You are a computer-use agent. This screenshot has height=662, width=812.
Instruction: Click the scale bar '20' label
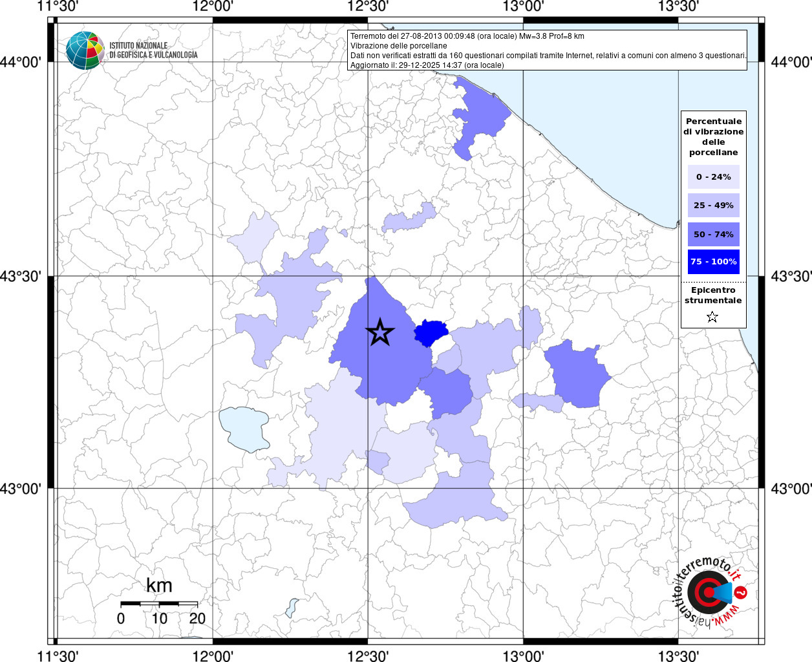coord(197,618)
